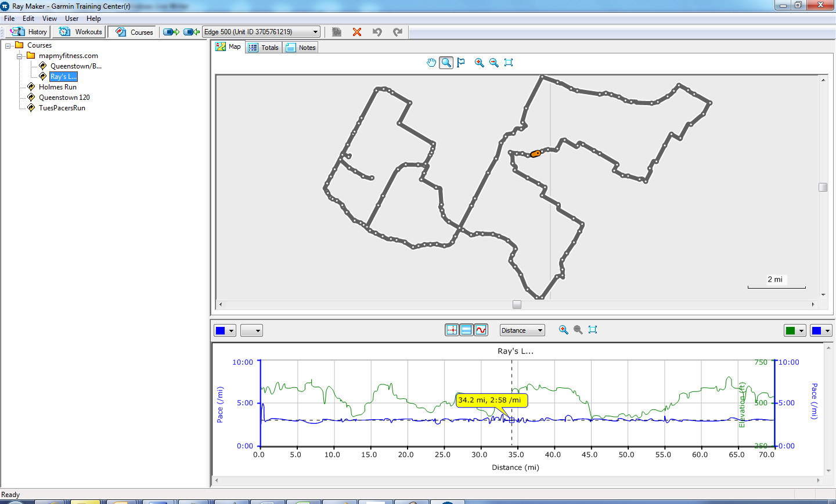Toggle the graph horizontal lines button
836x504 pixels.
click(466, 330)
